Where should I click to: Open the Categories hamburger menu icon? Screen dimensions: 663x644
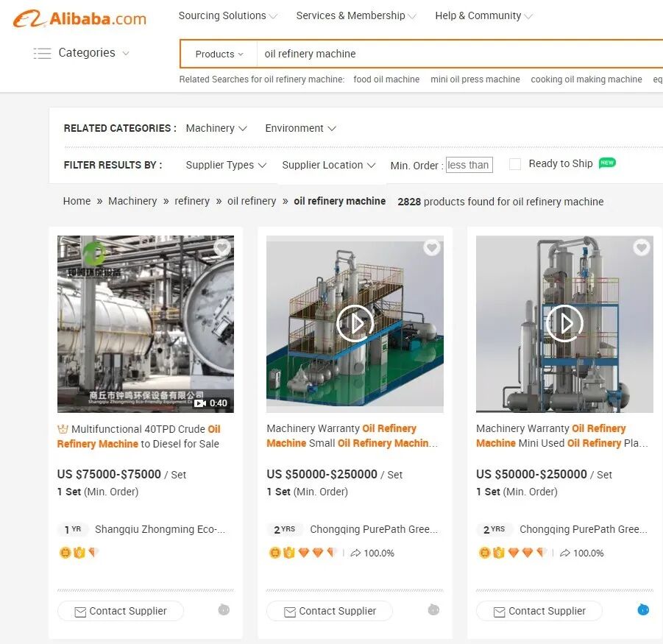[42, 53]
